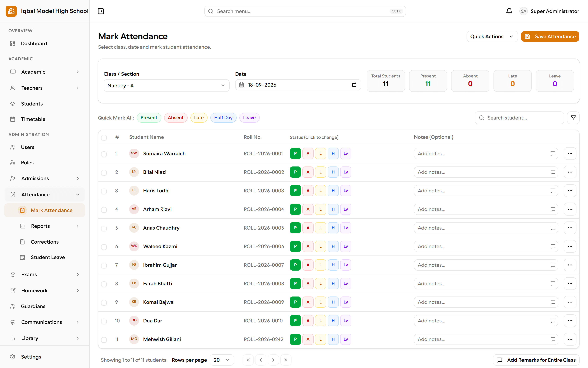Go to the previous page of students
Image resolution: width=588 pixels, height=368 pixels.
point(261,360)
